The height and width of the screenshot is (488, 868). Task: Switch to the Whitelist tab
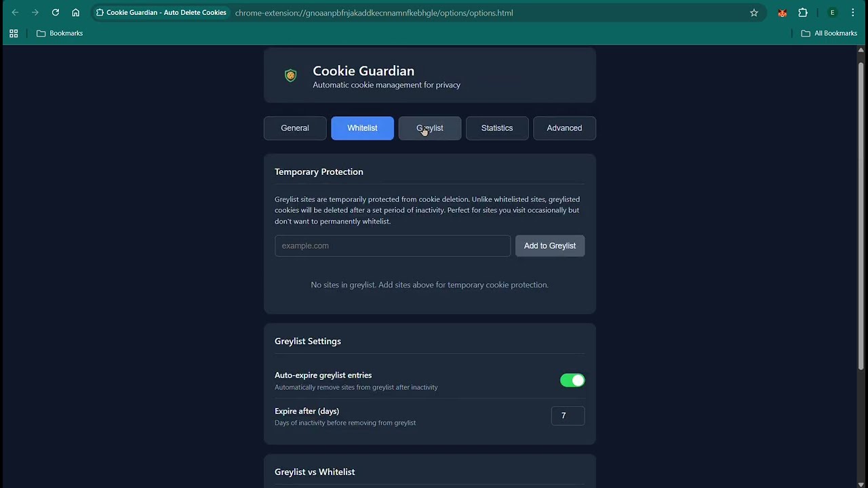pos(362,128)
